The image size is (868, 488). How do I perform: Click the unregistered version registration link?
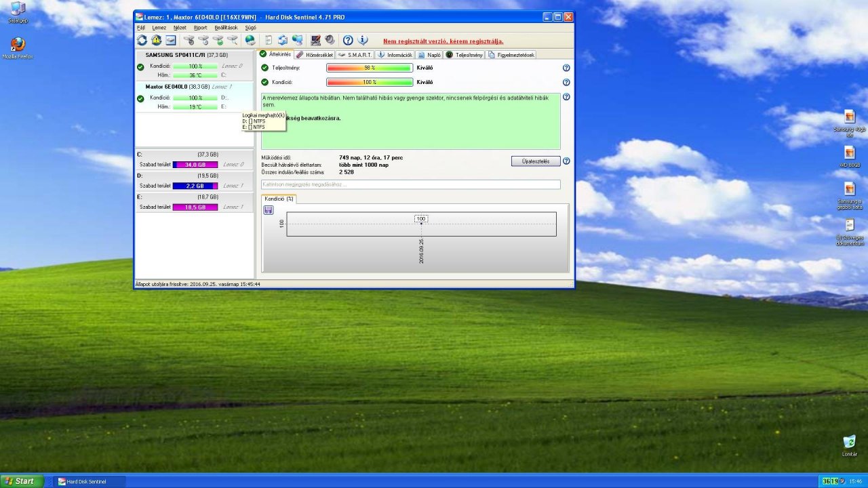tap(443, 41)
